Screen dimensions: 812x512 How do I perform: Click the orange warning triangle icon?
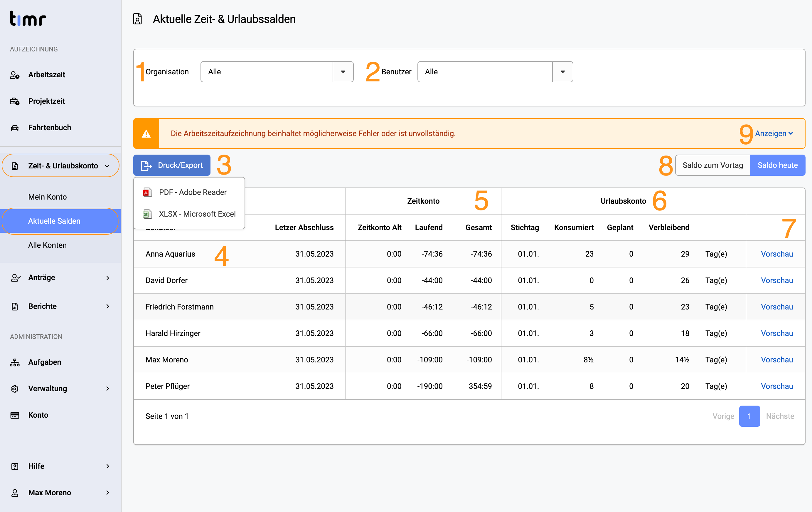[x=146, y=134]
